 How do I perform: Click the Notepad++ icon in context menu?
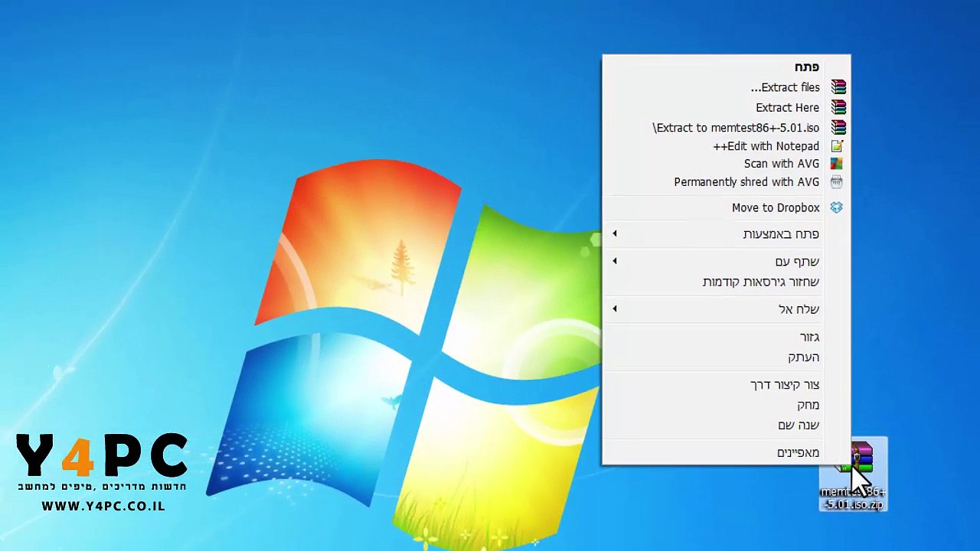(x=837, y=145)
